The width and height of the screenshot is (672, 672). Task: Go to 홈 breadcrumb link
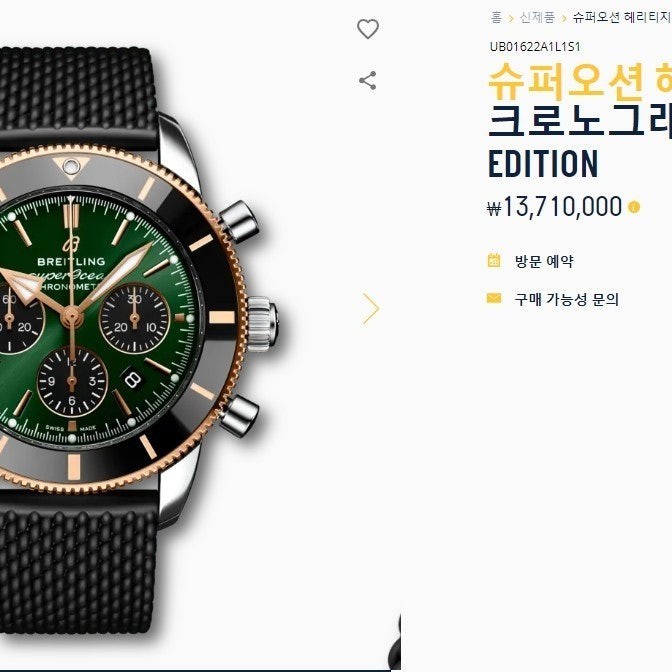click(496, 17)
